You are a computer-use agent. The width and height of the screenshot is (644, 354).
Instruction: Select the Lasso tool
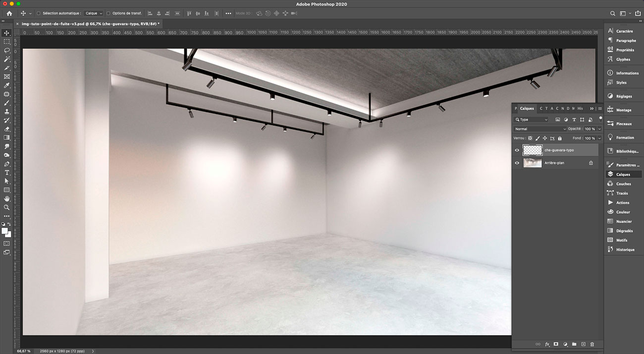click(x=6, y=50)
